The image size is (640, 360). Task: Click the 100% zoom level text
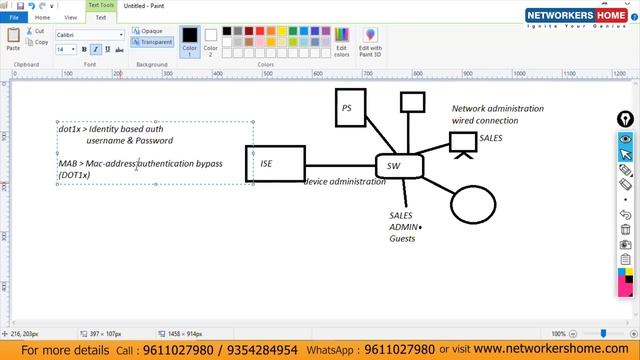tap(558, 334)
